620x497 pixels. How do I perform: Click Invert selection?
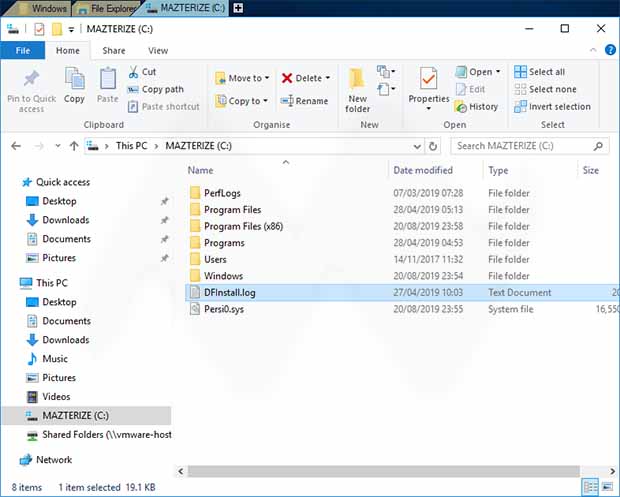(552, 107)
